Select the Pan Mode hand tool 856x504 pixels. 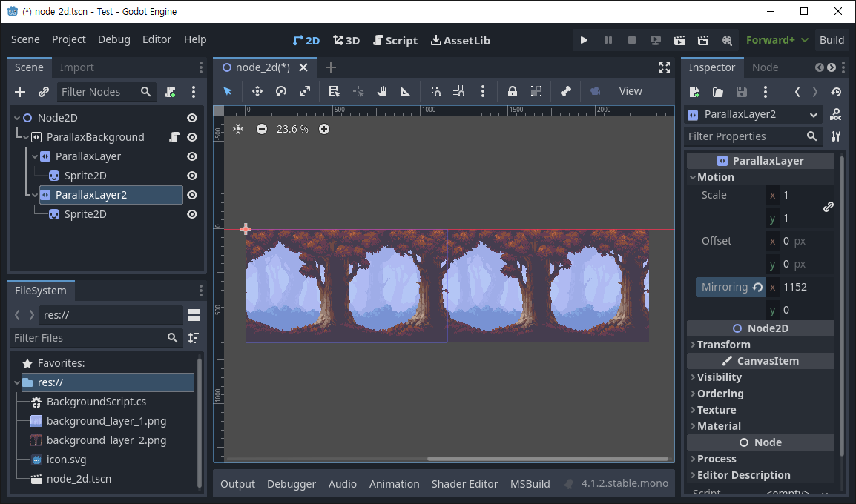tap(381, 91)
